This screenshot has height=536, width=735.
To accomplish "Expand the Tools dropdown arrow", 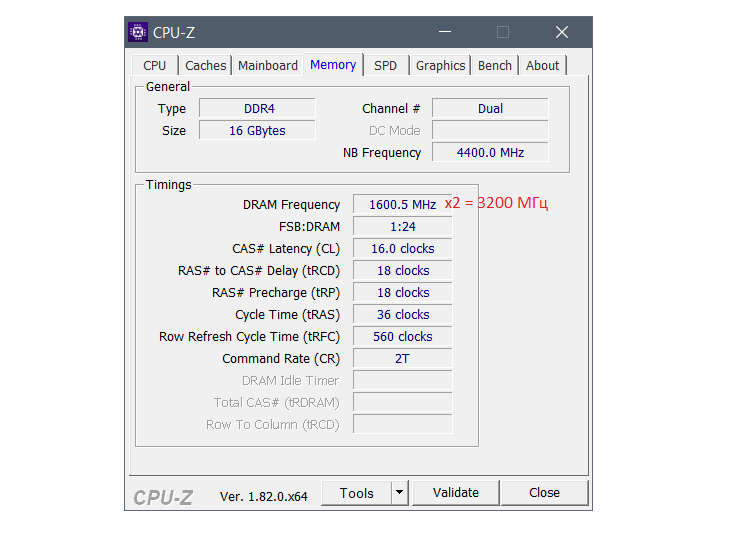I will 399,493.
